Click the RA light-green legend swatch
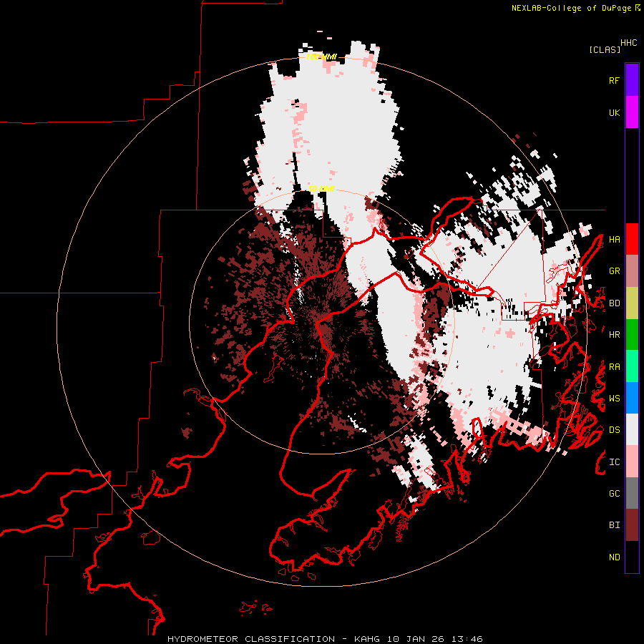Viewport: 644px width, 644px height. 632,366
